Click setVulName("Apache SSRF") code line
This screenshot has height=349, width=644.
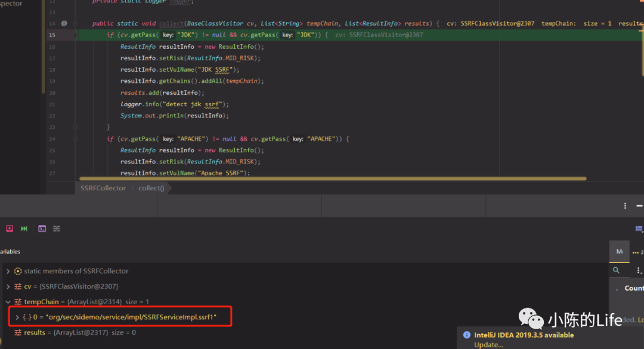(x=185, y=172)
